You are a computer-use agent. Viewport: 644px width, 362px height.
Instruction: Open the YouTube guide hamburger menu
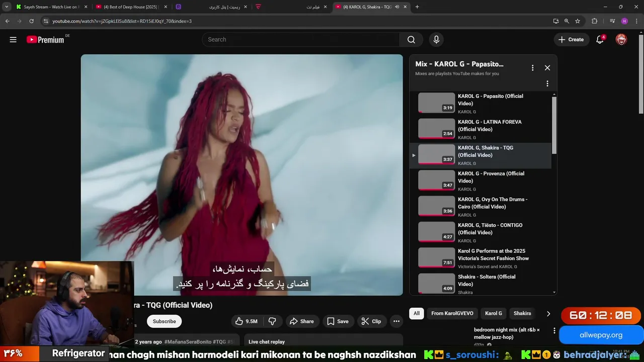tap(13, 40)
